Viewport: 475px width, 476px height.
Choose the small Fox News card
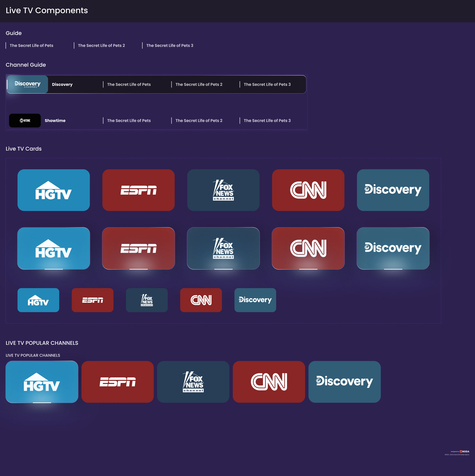(147, 300)
